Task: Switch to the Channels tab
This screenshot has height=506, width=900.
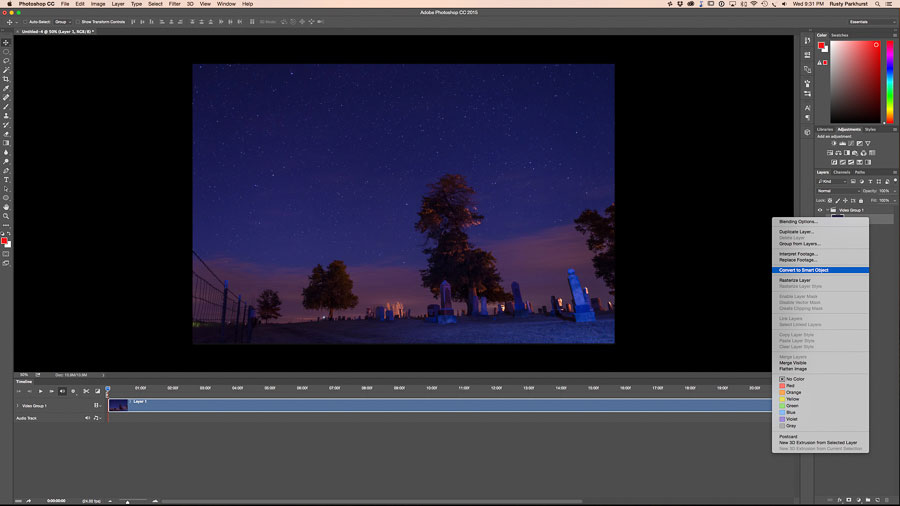Action: (842, 172)
